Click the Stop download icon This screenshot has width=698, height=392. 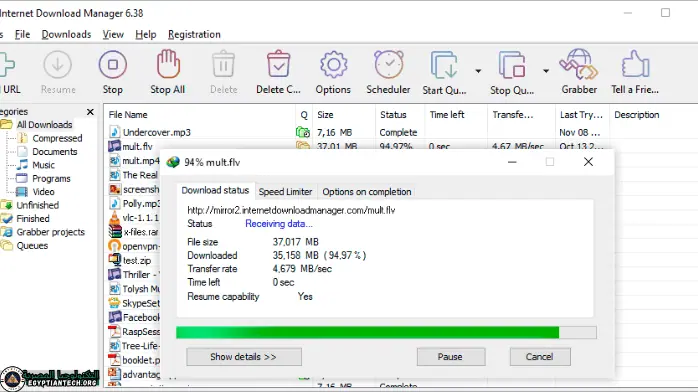pos(113,65)
